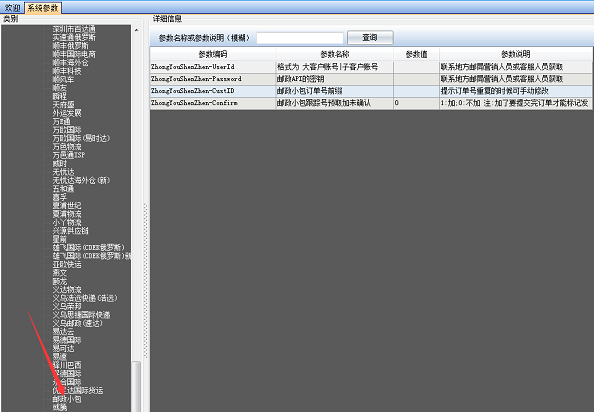Select 顺丰国际电商 in the category tree
The image size is (594, 412).
[74, 54]
